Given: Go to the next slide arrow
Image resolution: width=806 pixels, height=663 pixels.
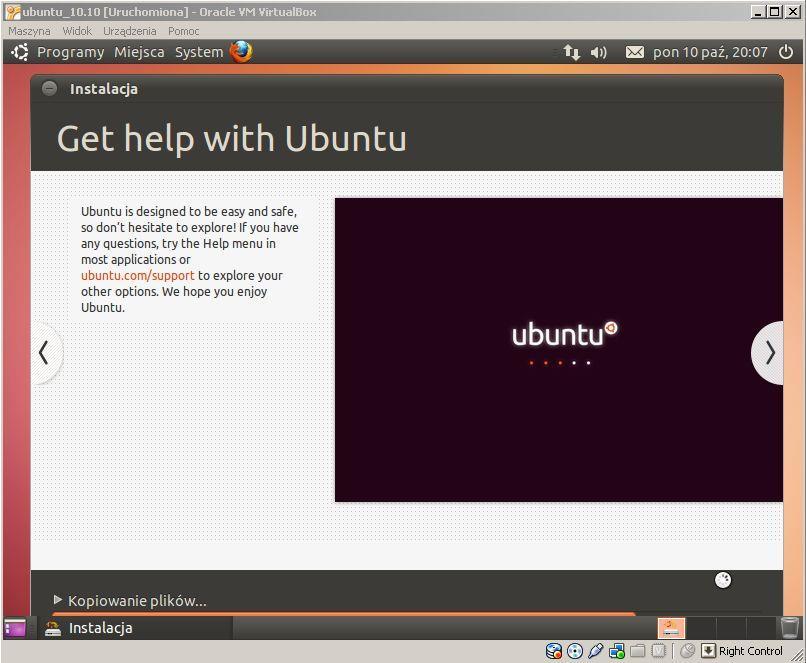Looking at the screenshot, I should [x=768, y=353].
